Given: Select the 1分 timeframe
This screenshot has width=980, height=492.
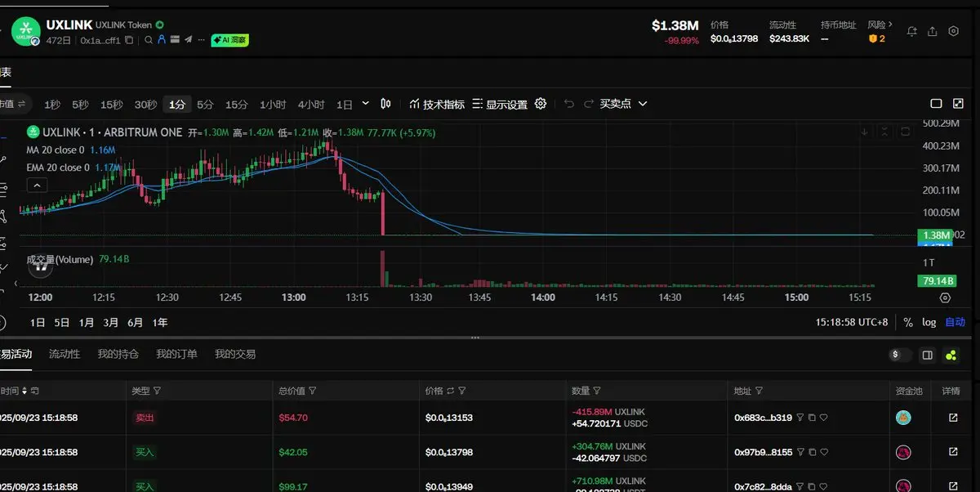Looking at the screenshot, I should point(177,105).
